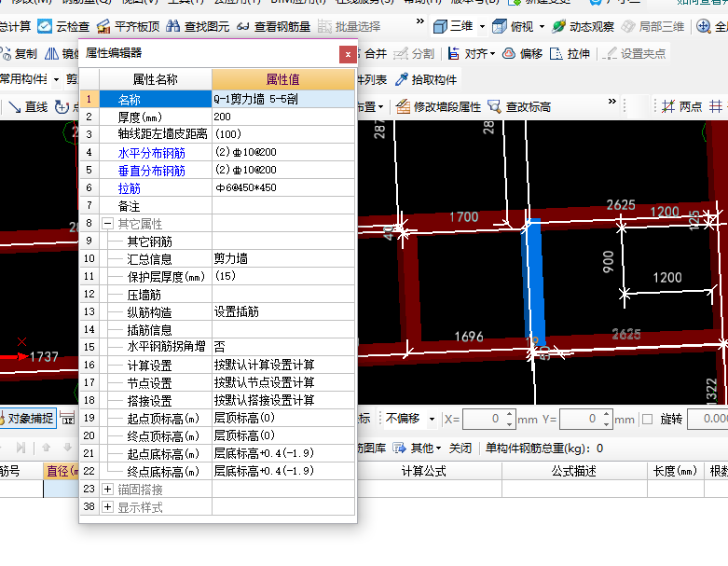Edit the 厚度(mm) value 200

point(283,117)
